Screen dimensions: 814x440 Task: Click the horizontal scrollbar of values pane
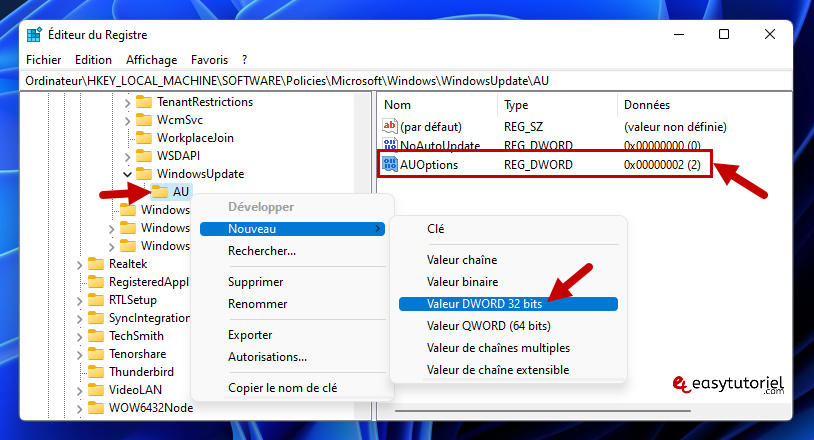(x=542, y=411)
